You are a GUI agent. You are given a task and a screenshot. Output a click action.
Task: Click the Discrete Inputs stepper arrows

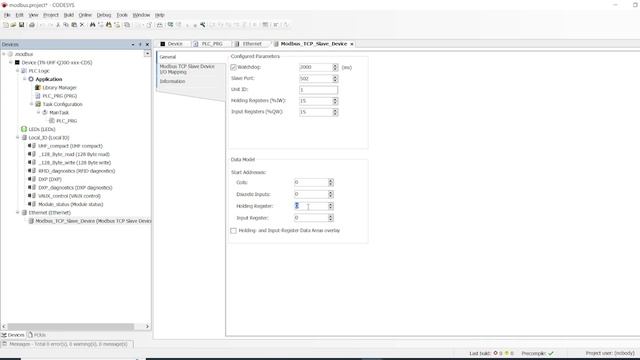(x=331, y=194)
